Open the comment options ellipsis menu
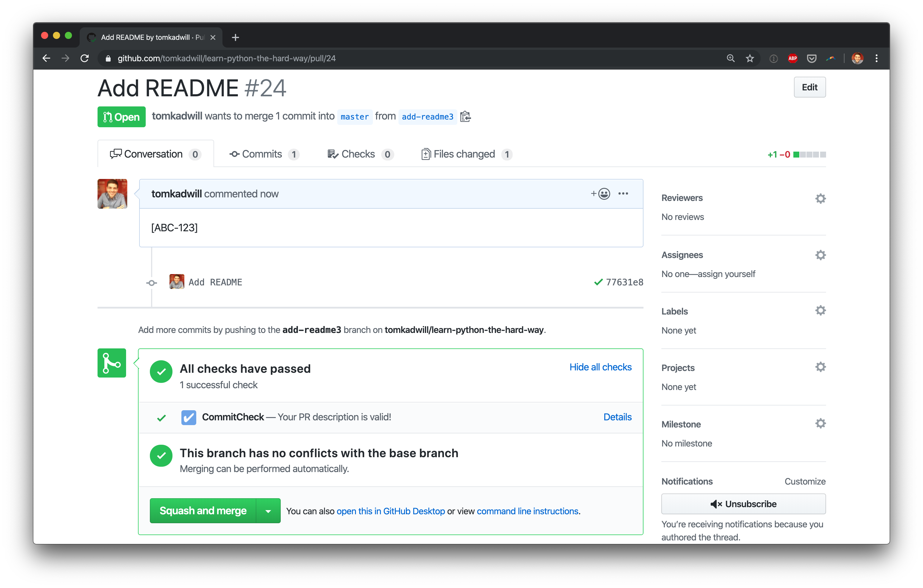The height and width of the screenshot is (588, 923). pos(623,194)
